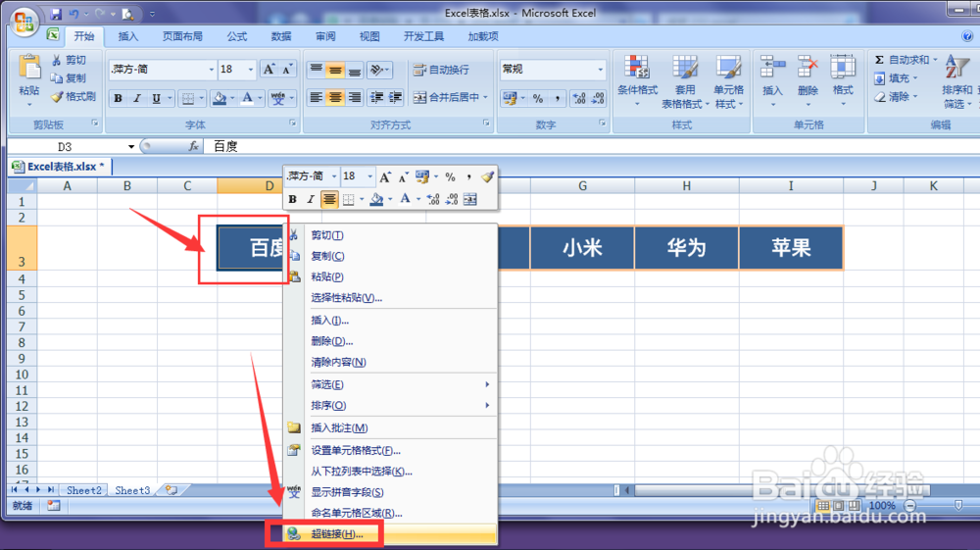Toggle Italic in ribbon font group
The height and width of the screenshot is (550, 980).
[x=137, y=98]
